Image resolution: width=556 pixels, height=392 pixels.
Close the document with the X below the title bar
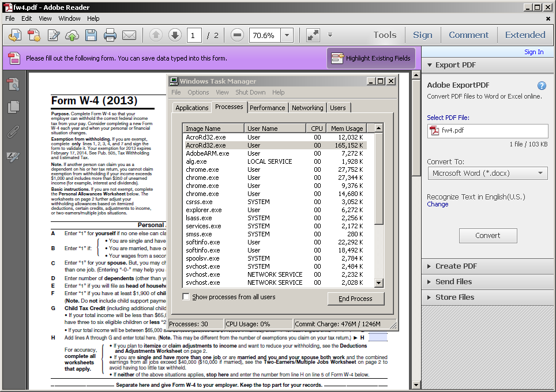[x=548, y=18]
